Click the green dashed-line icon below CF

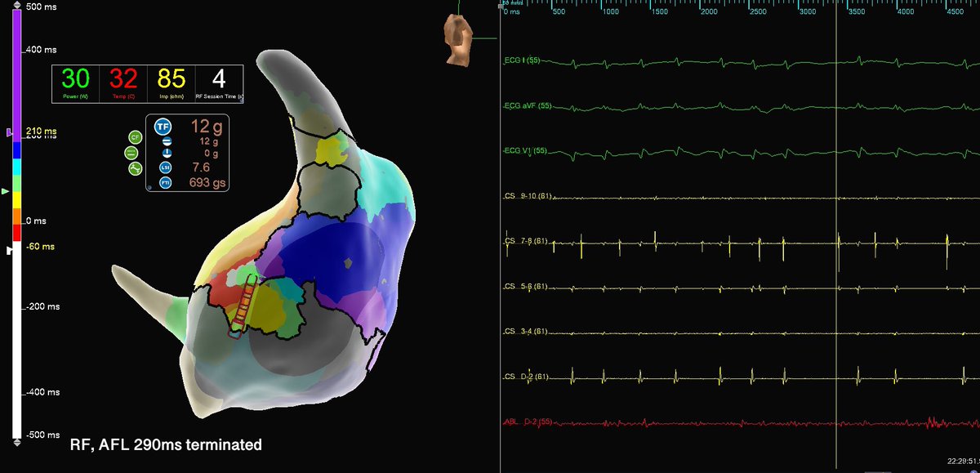(x=131, y=153)
